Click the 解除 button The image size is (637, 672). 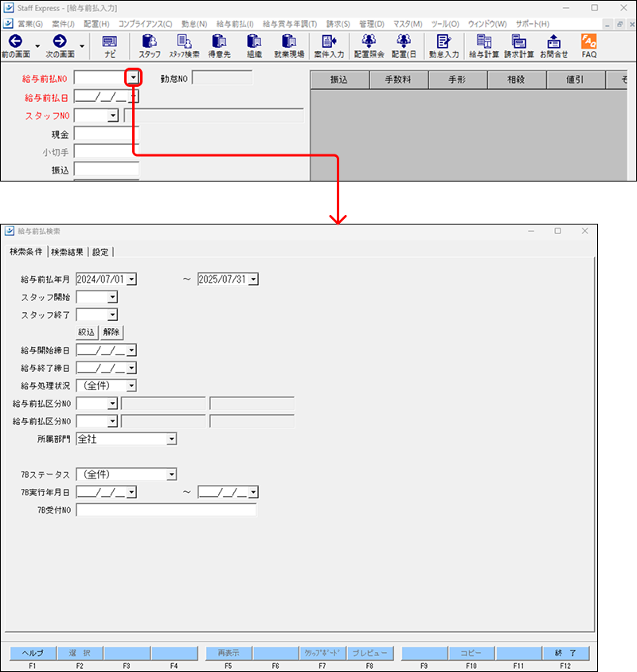(111, 332)
